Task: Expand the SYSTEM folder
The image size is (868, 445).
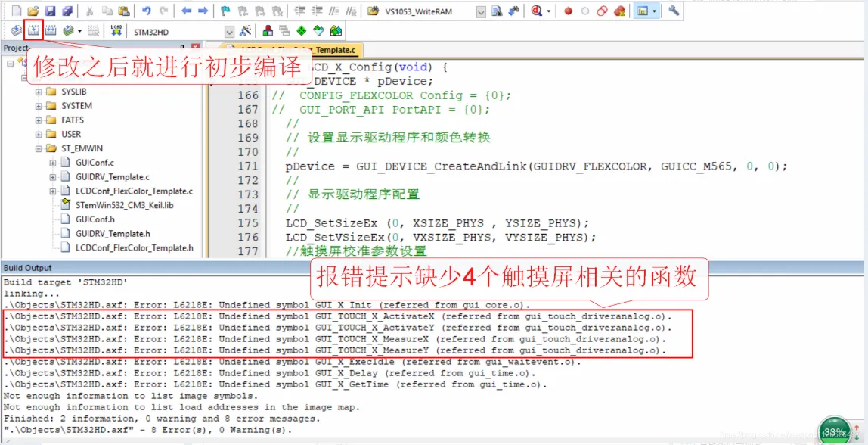Action: [39, 106]
